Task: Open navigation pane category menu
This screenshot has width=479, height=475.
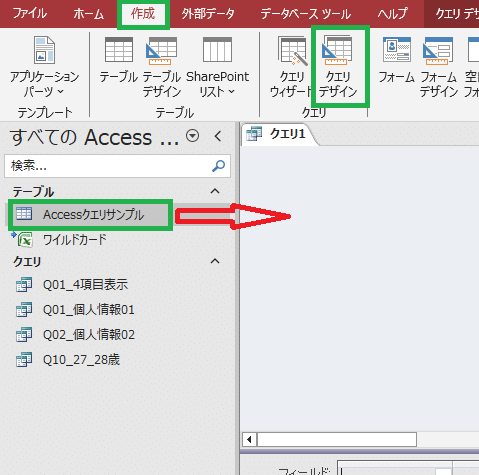Action: (x=193, y=136)
